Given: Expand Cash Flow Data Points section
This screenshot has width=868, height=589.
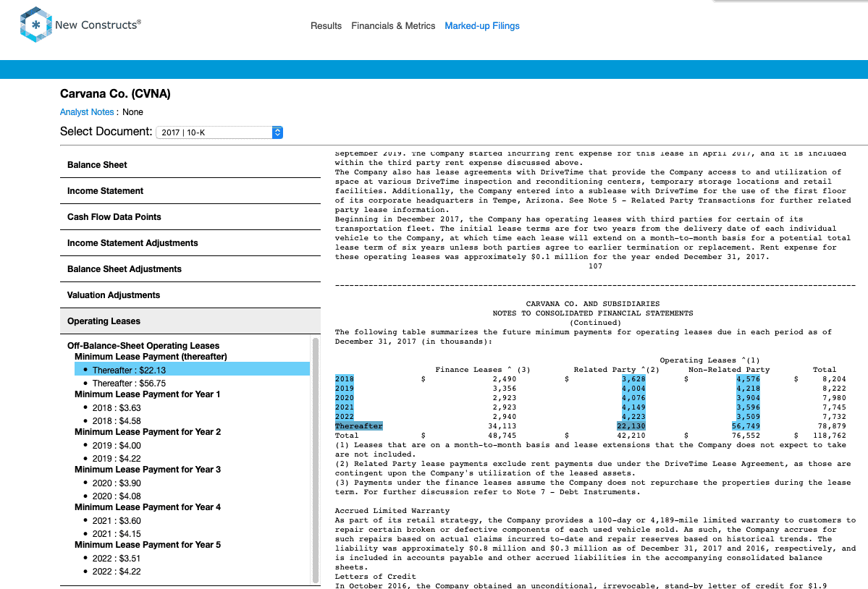Looking at the screenshot, I should [190, 217].
